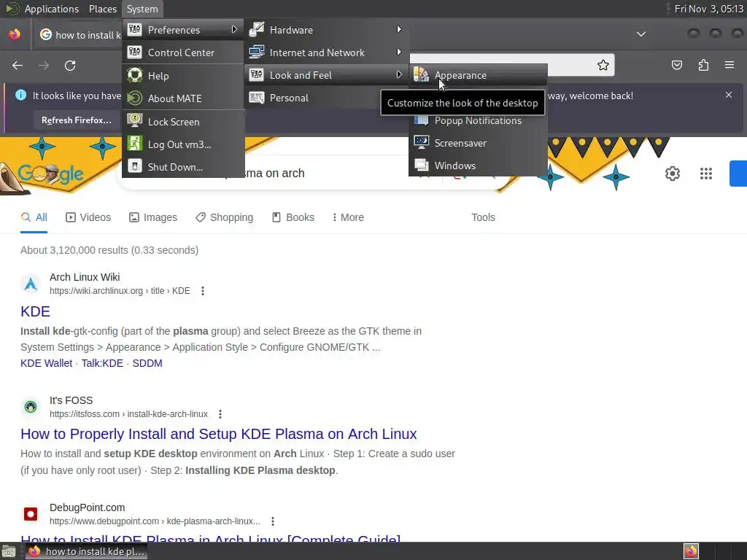The height and width of the screenshot is (560, 747).
Task: Expand the Hardware submenu arrow
Action: click(399, 29)
